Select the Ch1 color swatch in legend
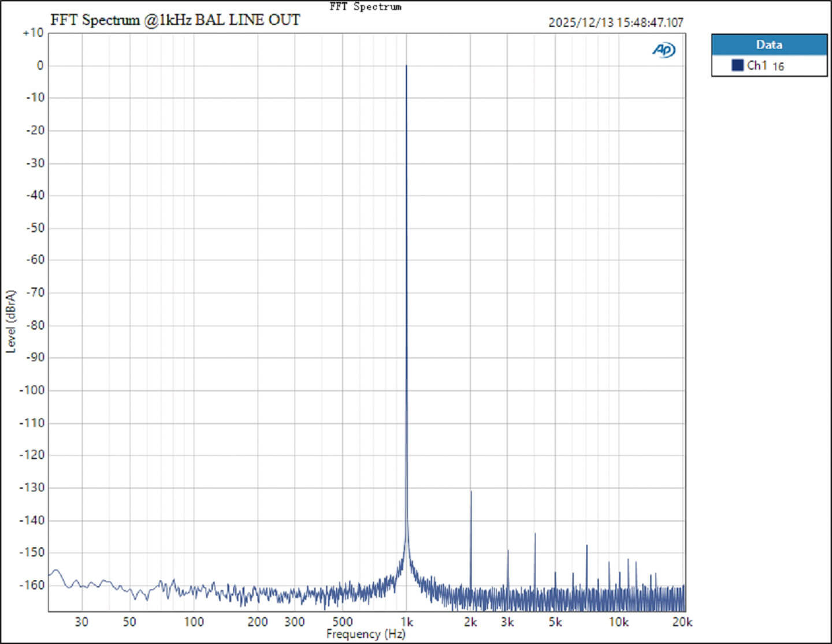Viewport: 832px width, 644px height. 737,65
